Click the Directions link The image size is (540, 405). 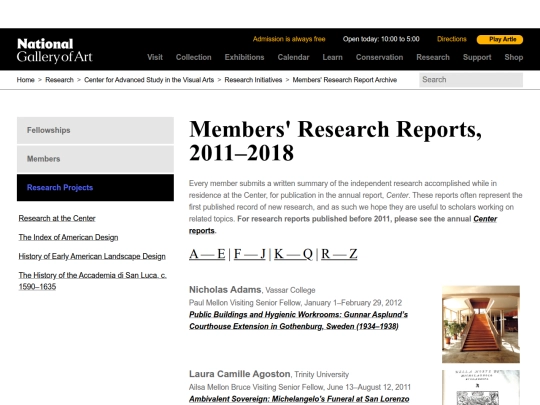click(x=451, y=39)
